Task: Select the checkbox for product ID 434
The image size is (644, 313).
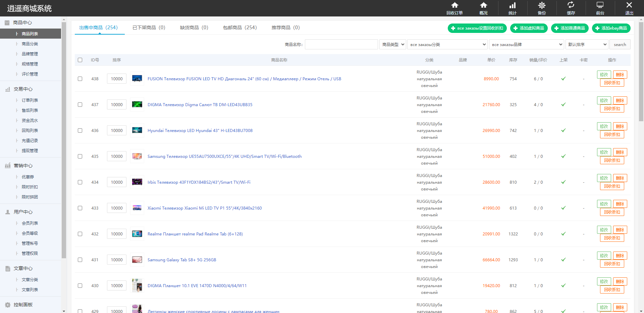Action: [x=80, y=182]
